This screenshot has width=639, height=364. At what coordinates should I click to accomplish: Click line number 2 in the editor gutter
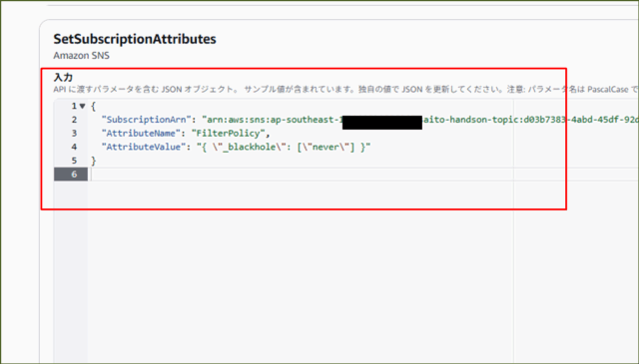74,120
